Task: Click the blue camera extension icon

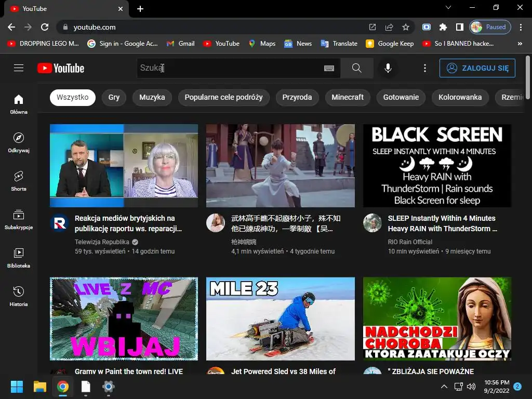Action: (x=427, y=27)
